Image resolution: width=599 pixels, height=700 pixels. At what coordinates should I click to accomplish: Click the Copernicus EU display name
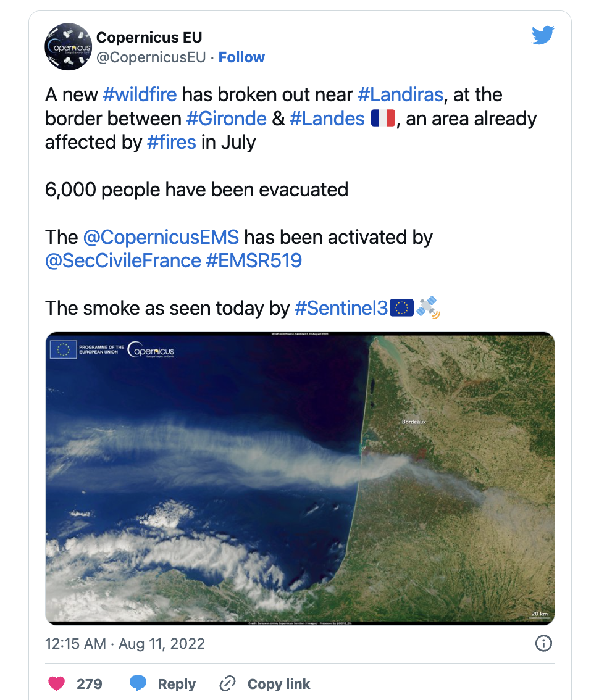[149, 38]
